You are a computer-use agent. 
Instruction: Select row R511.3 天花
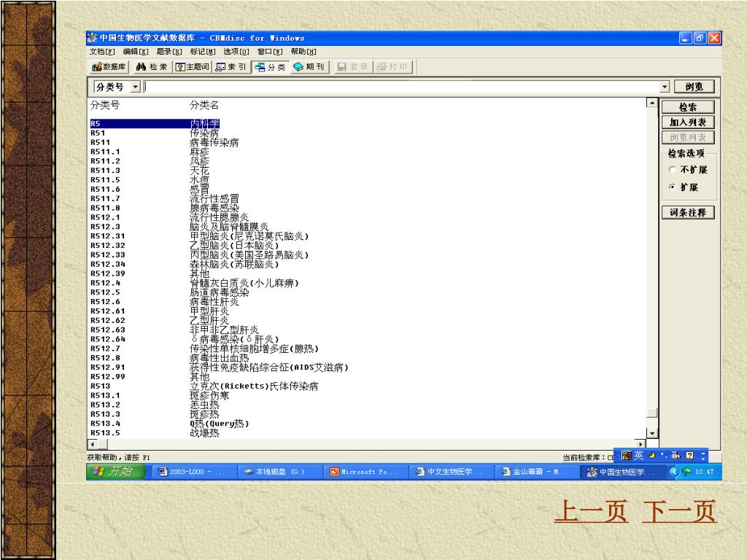(150, 171)
